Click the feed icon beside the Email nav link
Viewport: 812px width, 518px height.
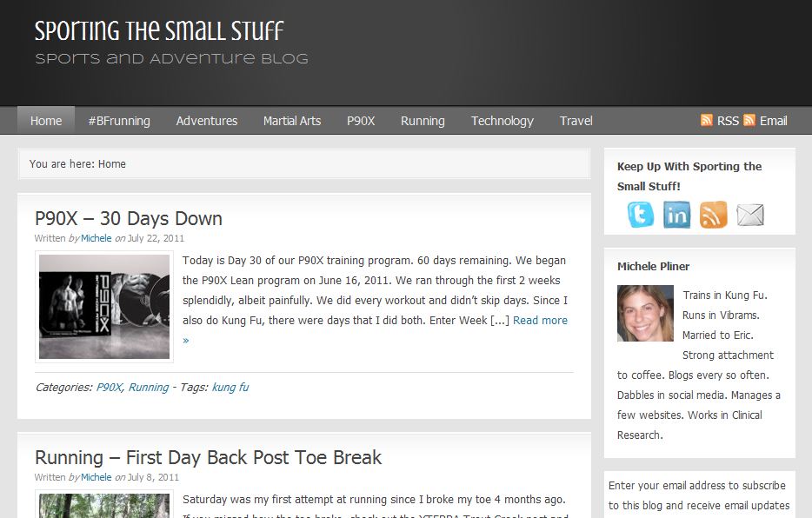(749, 120)
